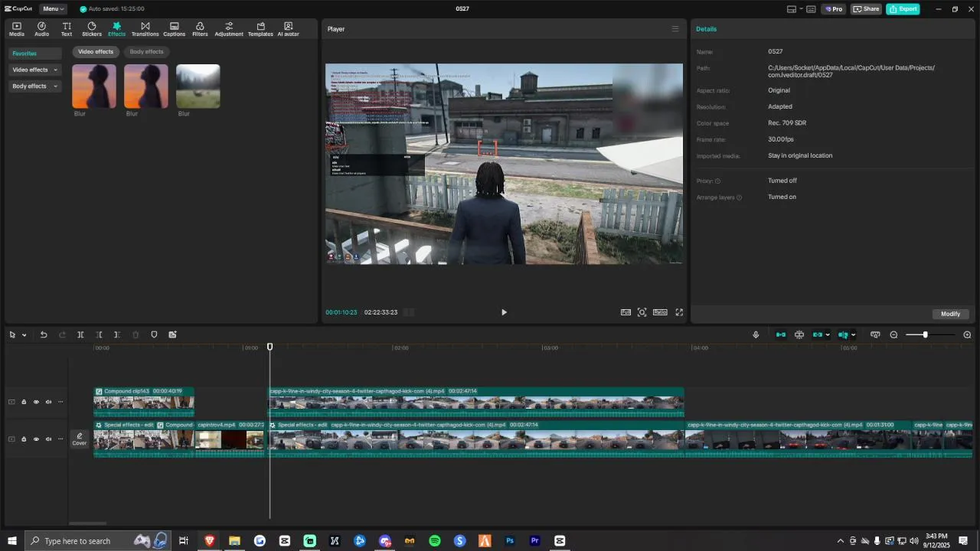
Task: Open the Stickers tab
Action: click(x=92, y=29)
